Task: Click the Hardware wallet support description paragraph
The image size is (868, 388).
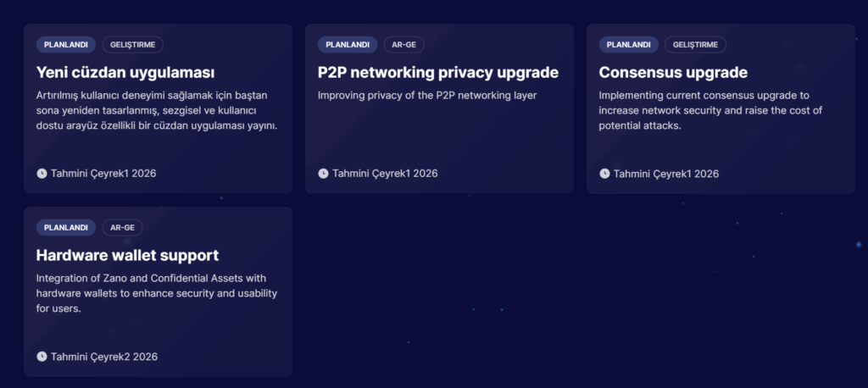Action: [157, 293]
